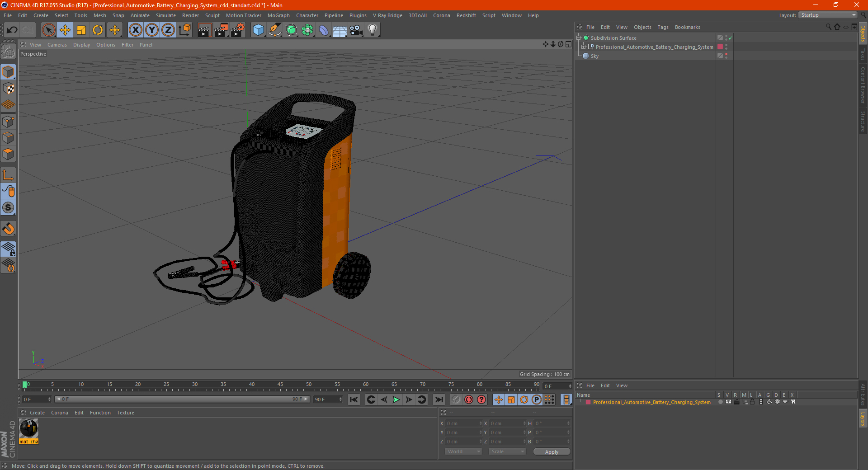Image resolution: width=868 pixels, height=470 pixels.
Task: Toggle Autokeying button
Action: pos(469,399)
